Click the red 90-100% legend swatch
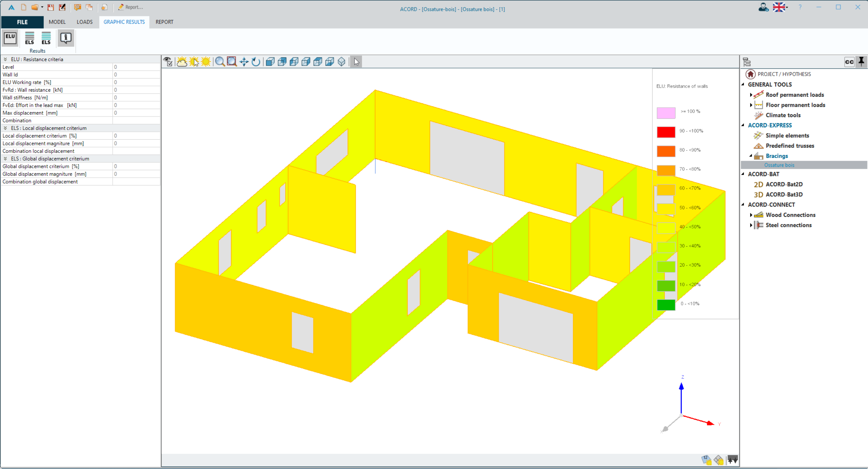868x469 pixels. coord(666,132)
